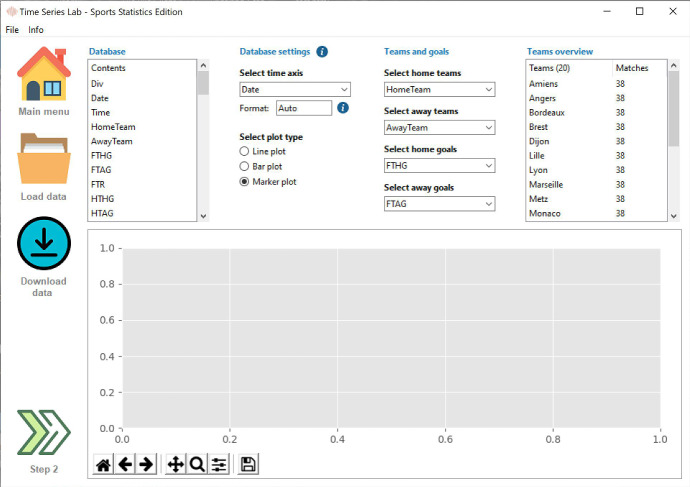Select the Marker plot radio button
Viewport: 690px width, 487px height.
tap(244, 182)
